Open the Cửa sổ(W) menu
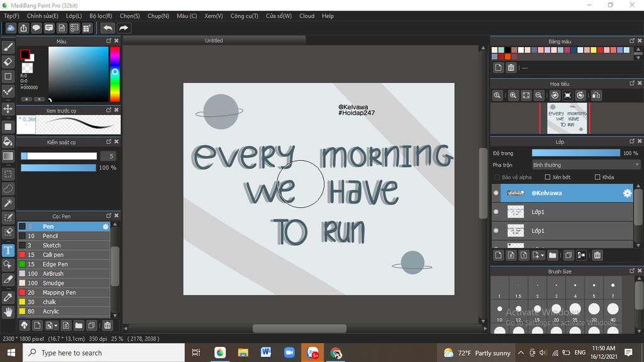 pyautogui.click(x=279, y=16)
